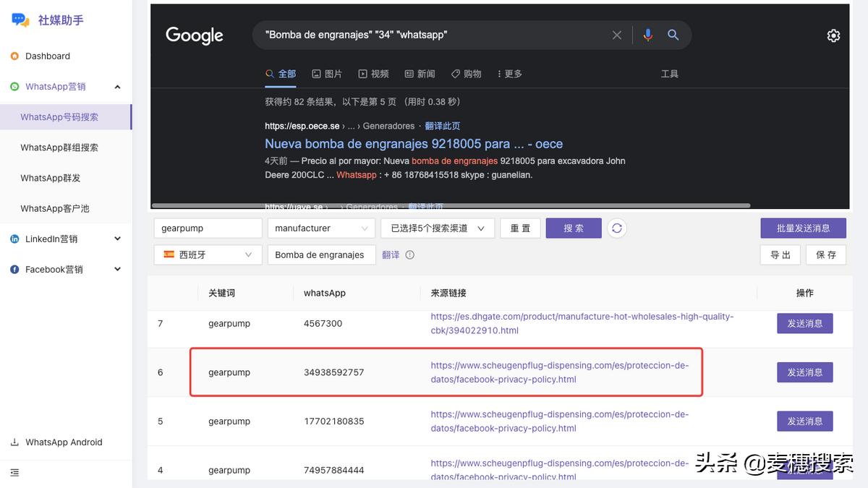Click 发送消息 for number 34938592757
Viewport: 868px width, 488px height.
click(x=804, y=372)
